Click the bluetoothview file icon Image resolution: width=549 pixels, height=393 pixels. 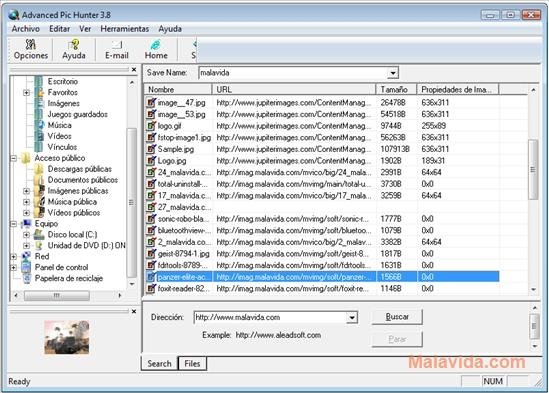click(x=151, y=230)
